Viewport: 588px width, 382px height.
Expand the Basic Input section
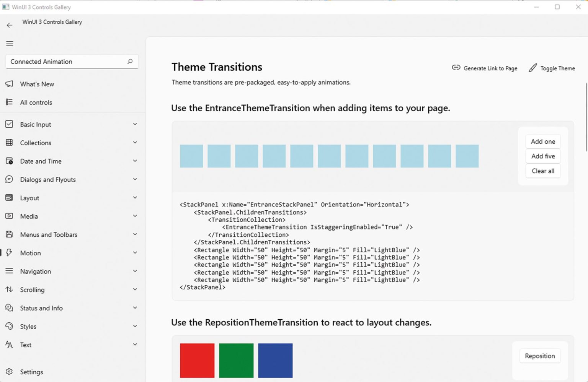[x=135, y=124]
